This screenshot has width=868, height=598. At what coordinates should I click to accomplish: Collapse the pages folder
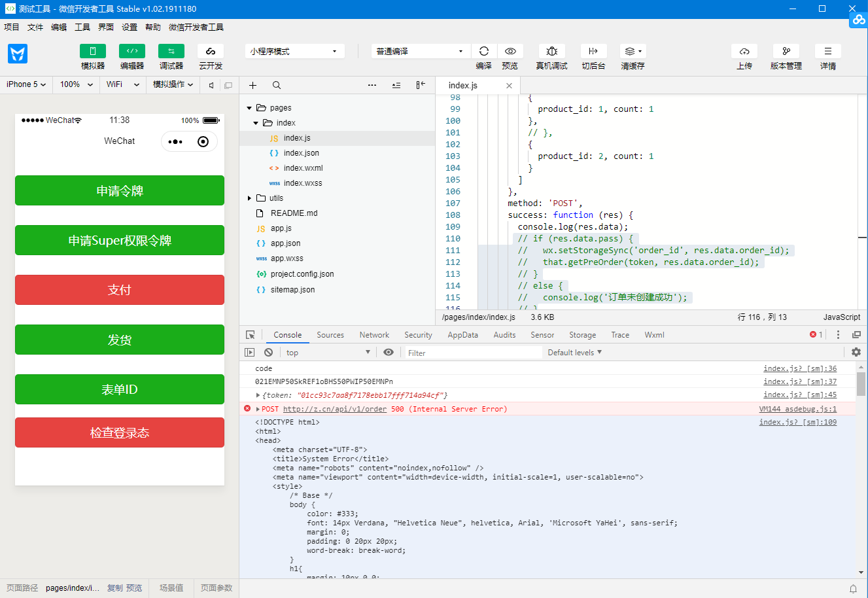tap(249, 108)
